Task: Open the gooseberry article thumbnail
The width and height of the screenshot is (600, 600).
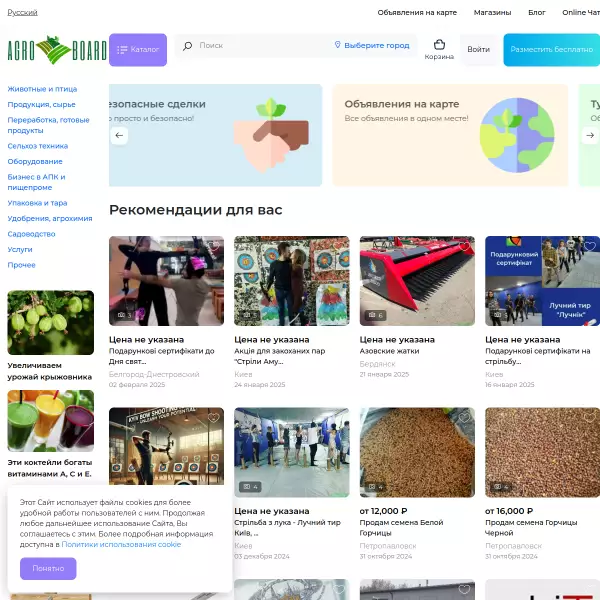Action: coord(51,323)
